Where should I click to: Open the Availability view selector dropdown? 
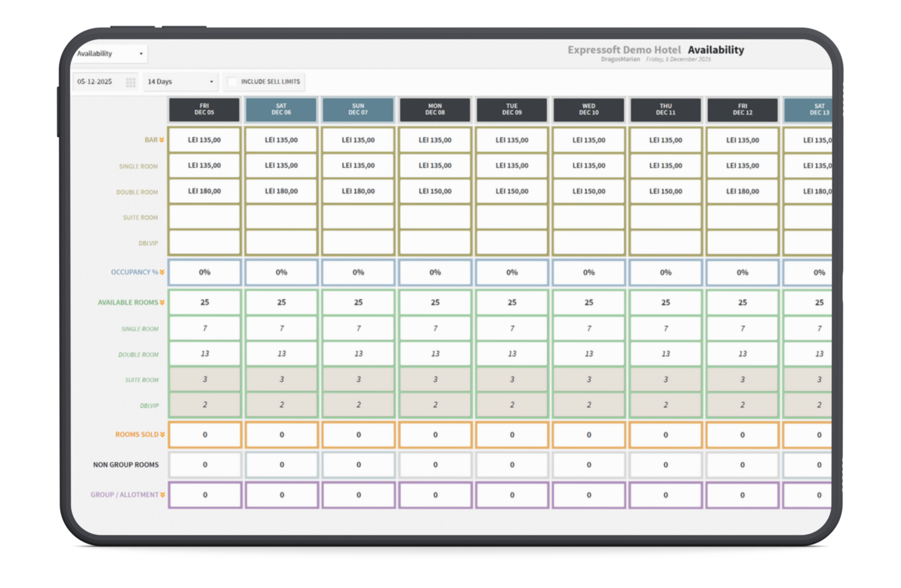pyautogui.click(x=110, y=53)
